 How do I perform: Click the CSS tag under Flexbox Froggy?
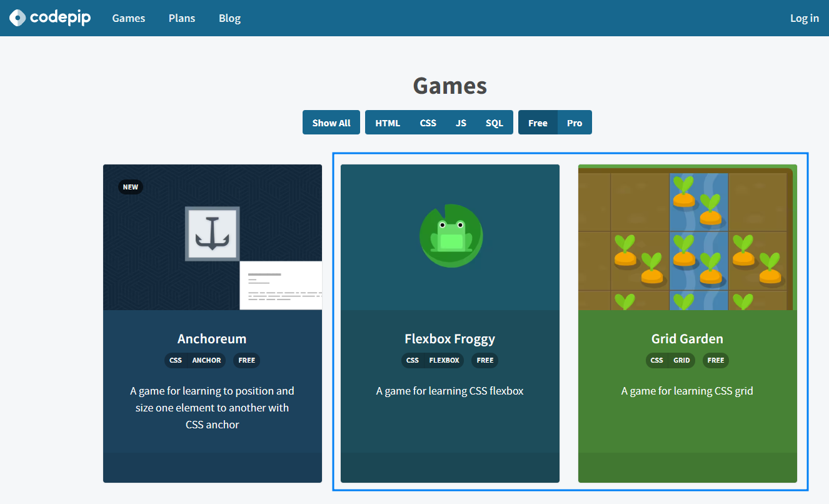click(413, 360)
